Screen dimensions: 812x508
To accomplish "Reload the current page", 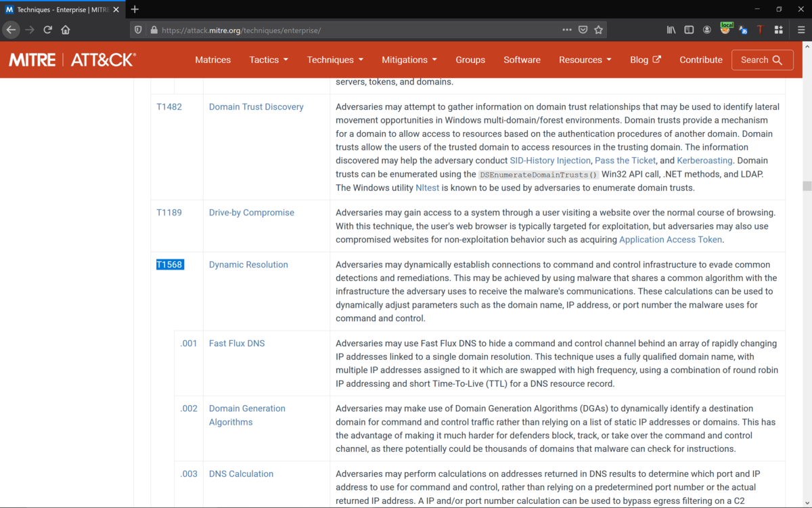I will [x=47, y=30].
